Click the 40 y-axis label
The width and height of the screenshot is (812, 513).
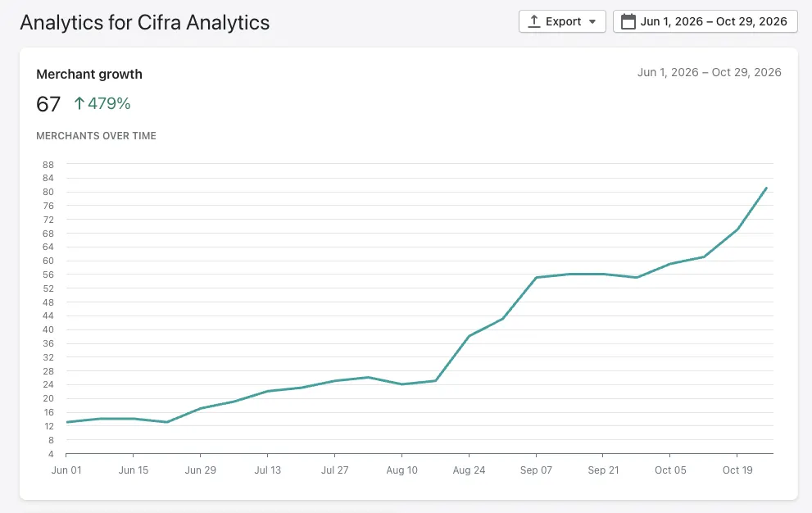(48, 329)
